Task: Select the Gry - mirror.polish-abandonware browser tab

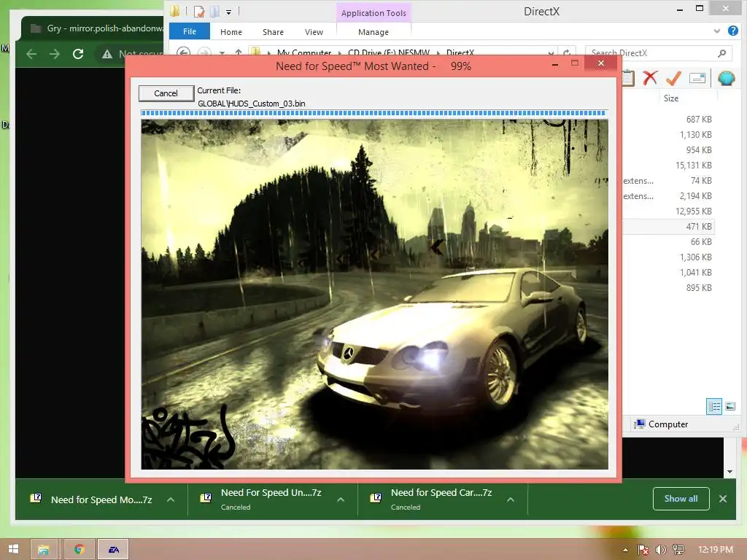Action: tap(93, 28)
